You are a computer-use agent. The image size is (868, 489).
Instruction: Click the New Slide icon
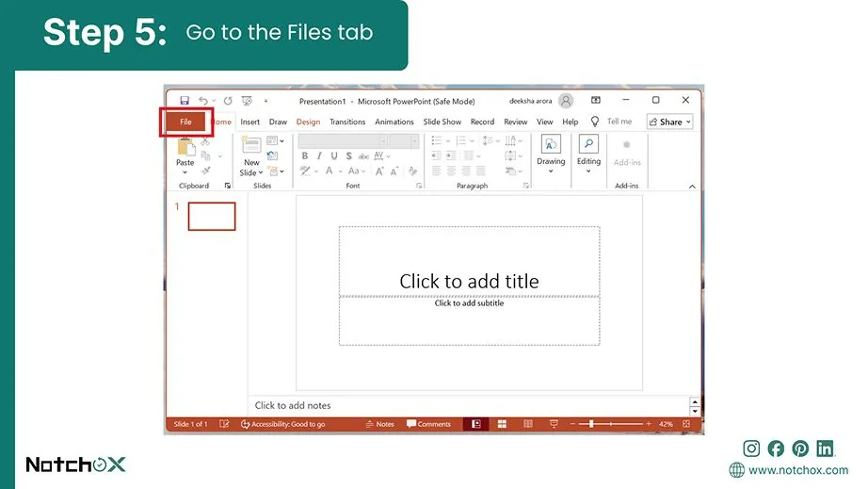coord(251,145)
